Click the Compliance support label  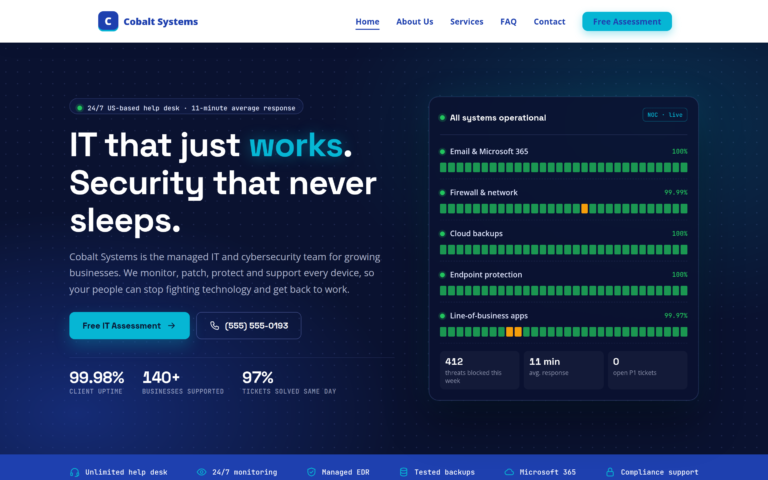click(659, 472)
